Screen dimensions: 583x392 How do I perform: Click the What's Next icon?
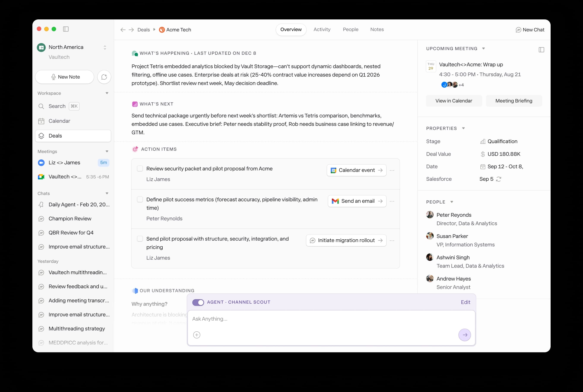[135, 104]
